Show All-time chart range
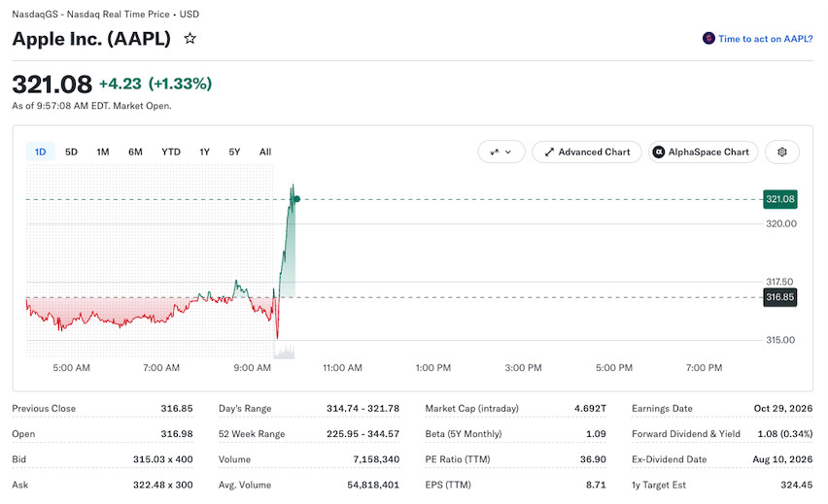Viewport: 828px width, 504px height. [265, 152]
